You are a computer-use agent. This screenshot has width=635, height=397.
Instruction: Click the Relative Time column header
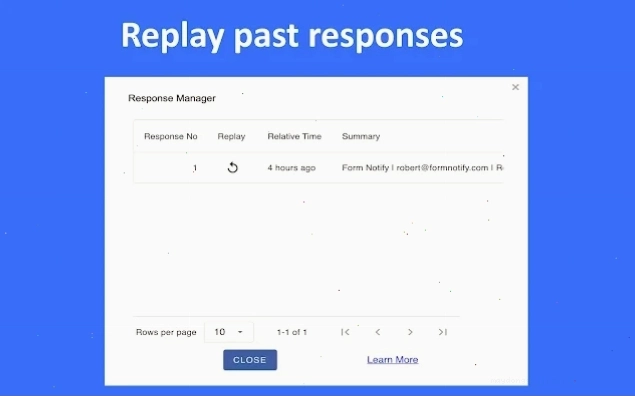(x=294, y=137)
